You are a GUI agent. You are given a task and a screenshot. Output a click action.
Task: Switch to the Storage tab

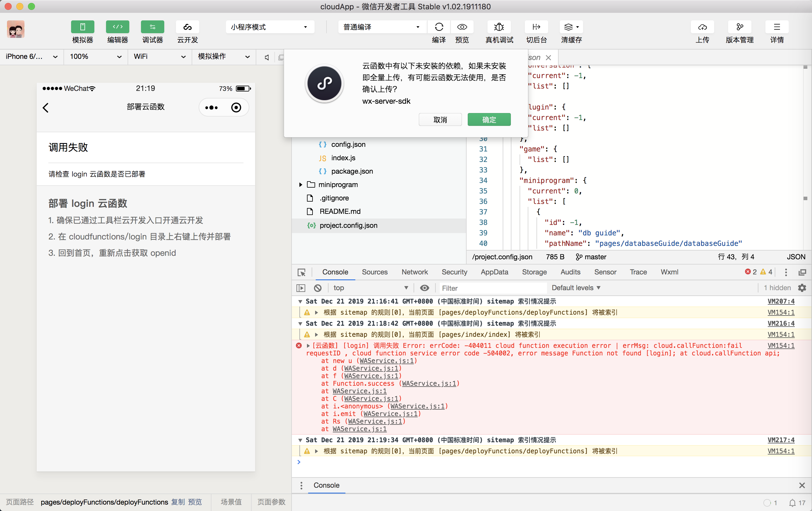pyautogui.click(x=534, y=272)
